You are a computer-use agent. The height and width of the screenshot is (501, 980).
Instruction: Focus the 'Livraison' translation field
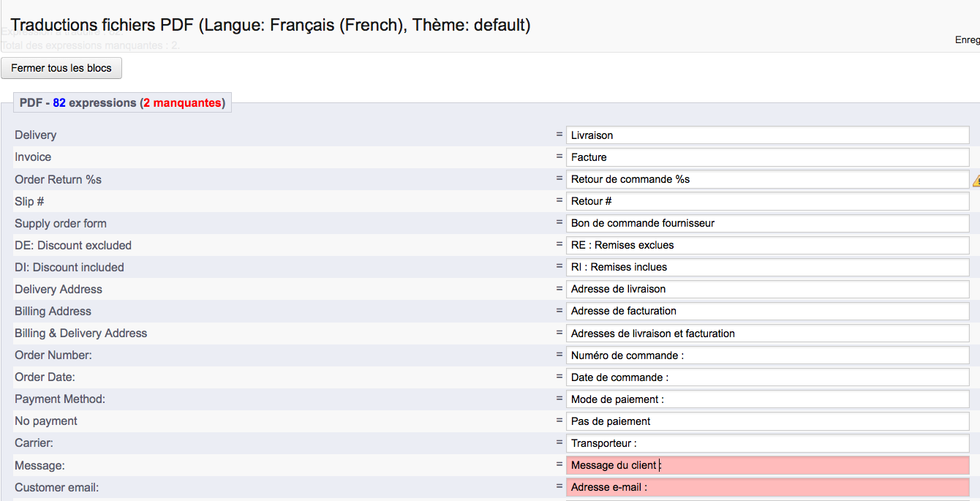click(x=767, y=135)
